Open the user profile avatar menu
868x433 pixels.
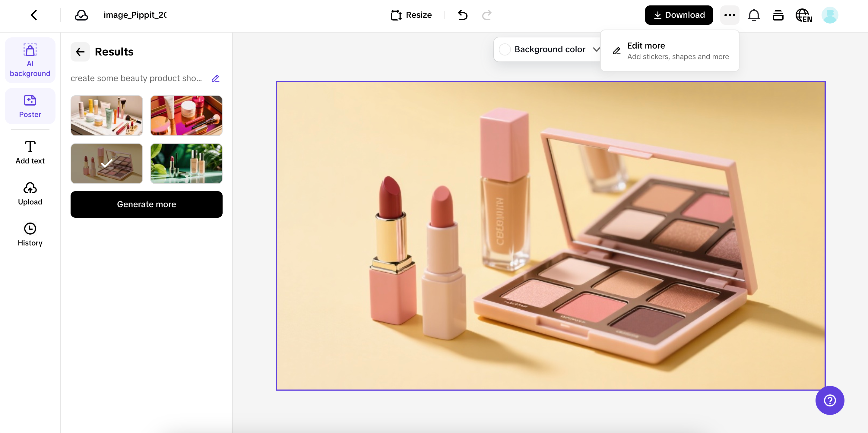click(830, 15)
